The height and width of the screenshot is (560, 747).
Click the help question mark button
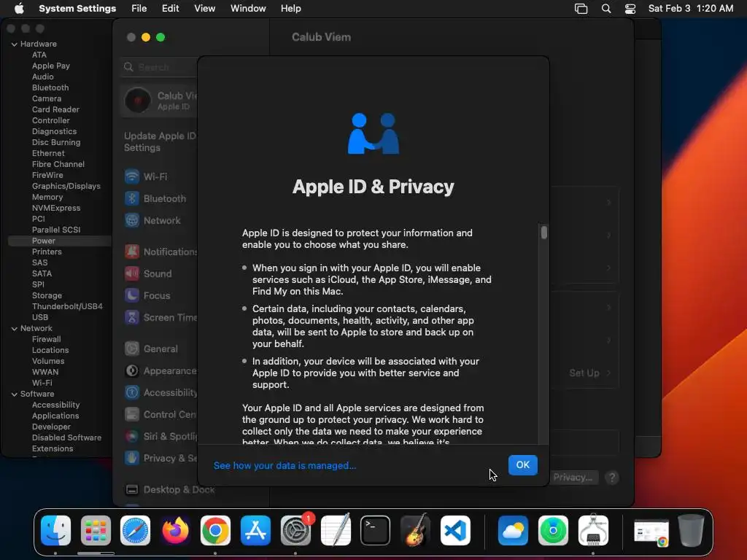point(612,477)
